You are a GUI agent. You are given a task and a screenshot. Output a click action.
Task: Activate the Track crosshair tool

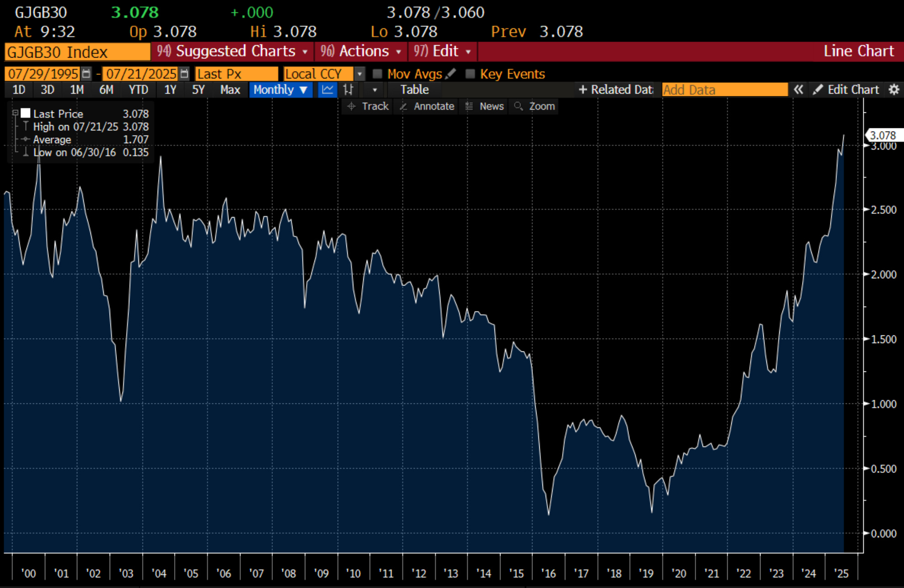click(x=368, y=106)
